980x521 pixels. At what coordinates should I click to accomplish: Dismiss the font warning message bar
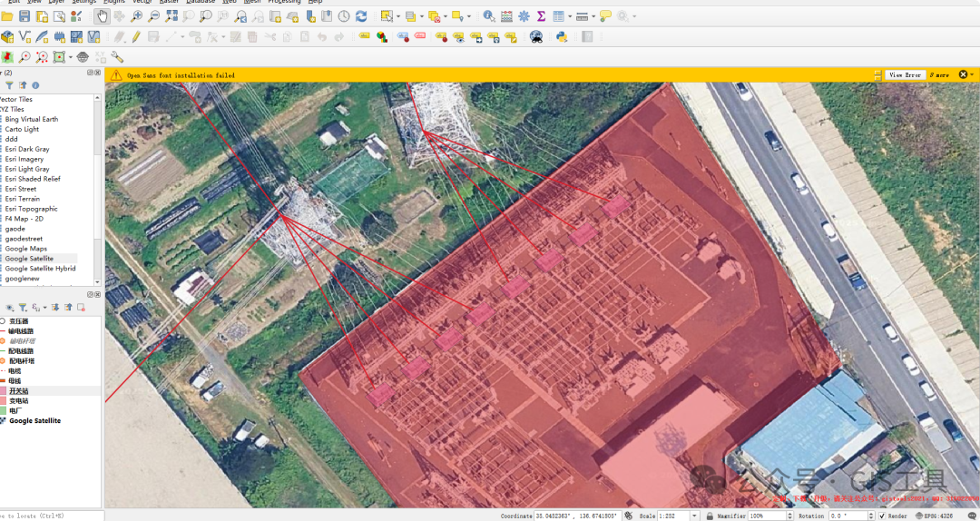[963, 74]
